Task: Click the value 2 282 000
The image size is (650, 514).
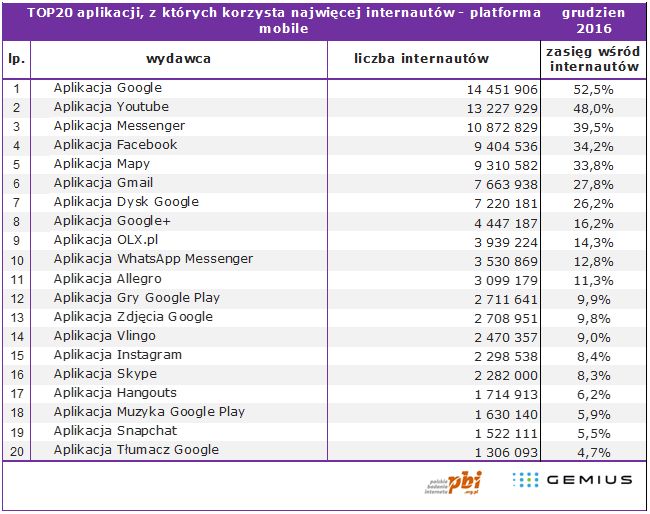Action: pos(506,376)
